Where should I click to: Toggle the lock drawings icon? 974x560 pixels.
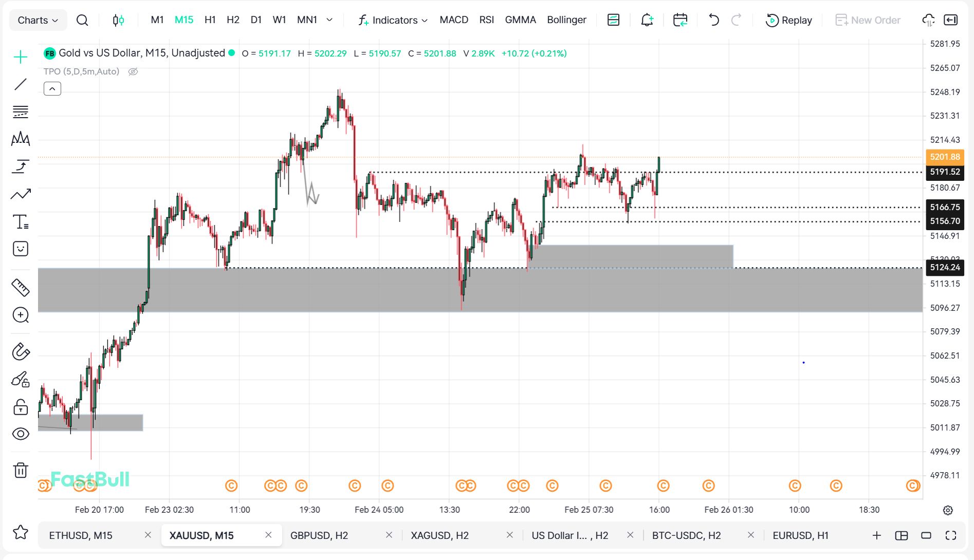click(x=21, y=407)
